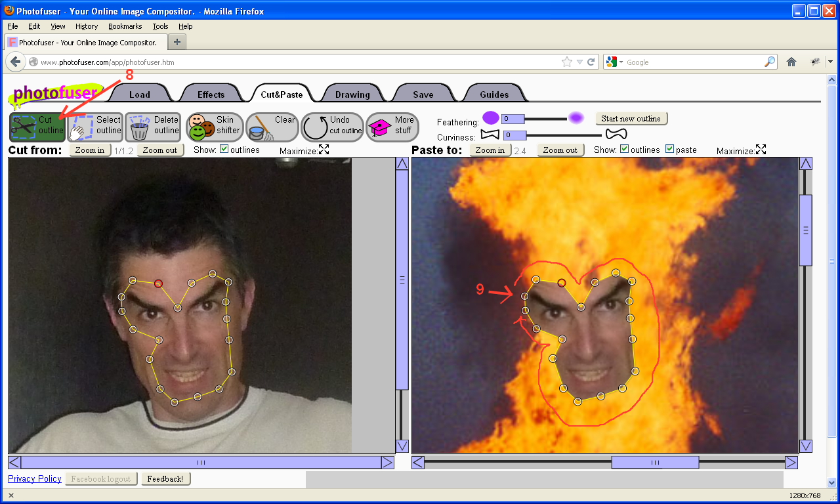Open the Google search engine dropdown
840x504 pixels.
[x=615, y=62]
